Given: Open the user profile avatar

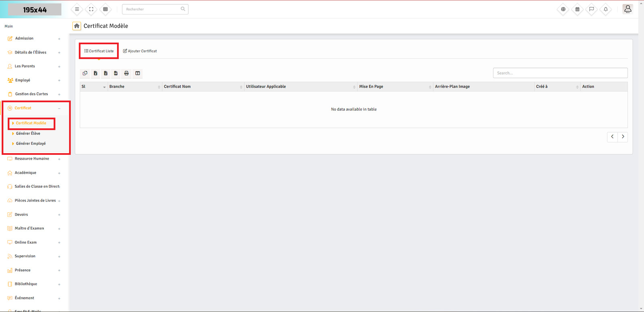Looking at the screenshot, I should [627, 9].
